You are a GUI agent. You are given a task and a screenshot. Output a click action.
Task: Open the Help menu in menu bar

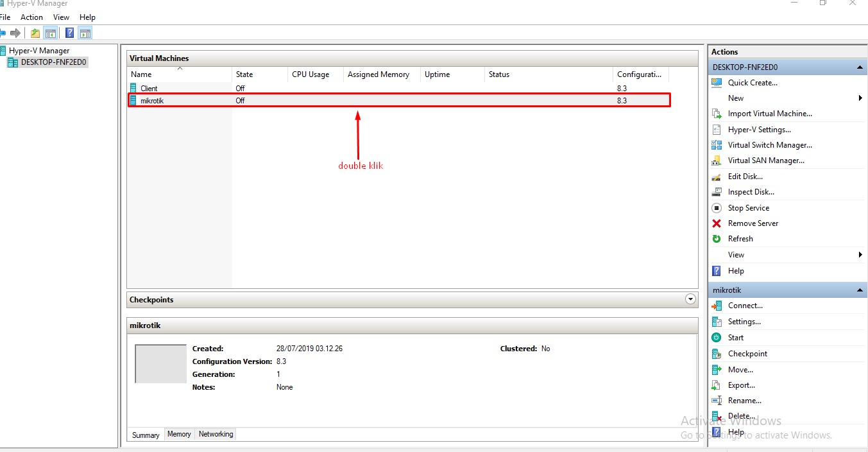pos(87,17)
